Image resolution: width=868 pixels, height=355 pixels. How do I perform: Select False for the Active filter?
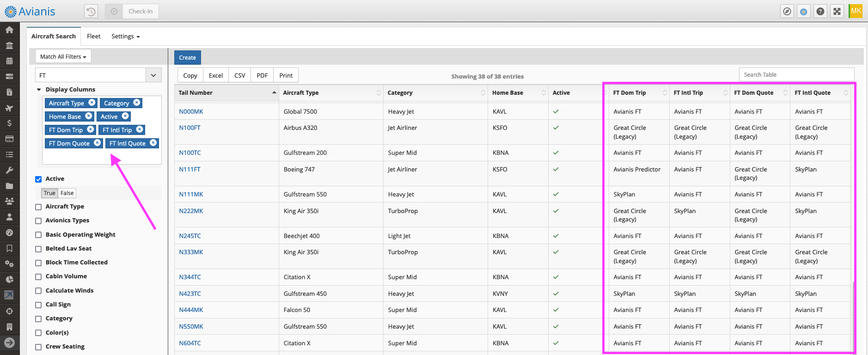[67, 193]
